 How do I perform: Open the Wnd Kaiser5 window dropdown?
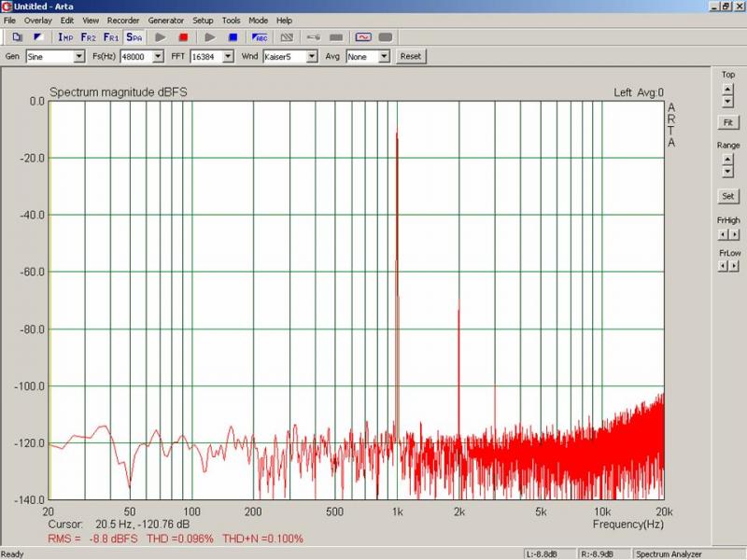312,56
